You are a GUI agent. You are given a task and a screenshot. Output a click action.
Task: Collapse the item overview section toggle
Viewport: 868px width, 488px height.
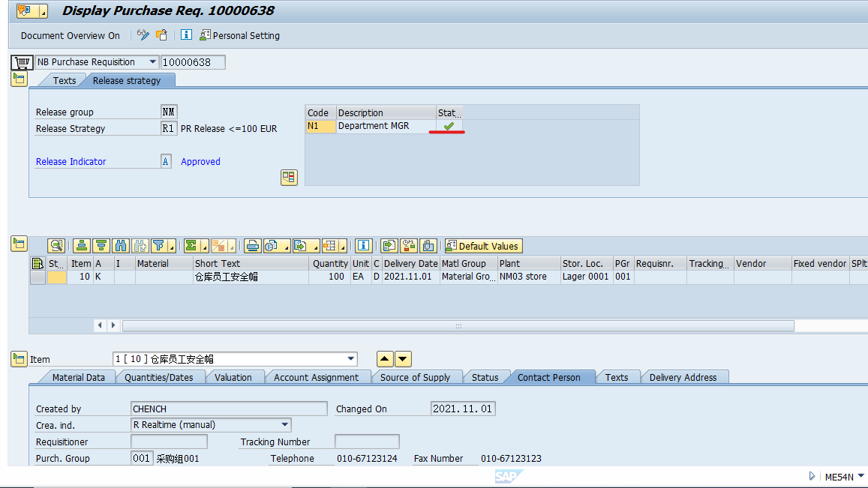[19, 244]
